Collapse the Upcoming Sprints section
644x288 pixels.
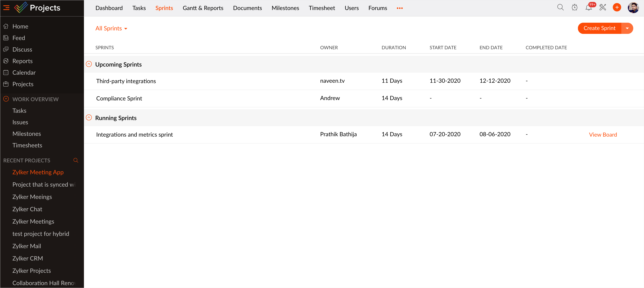click(x=89, y=64)
